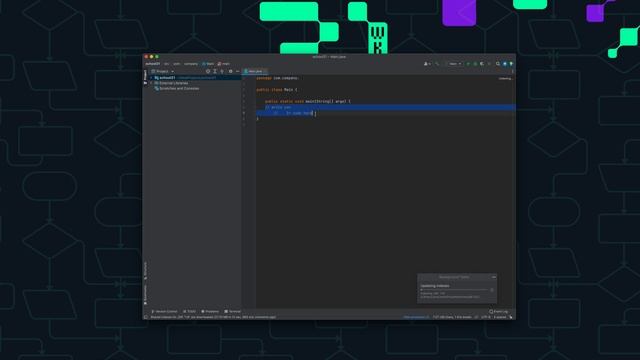This screenshot has height=360, width=640.
Task: Open the user account icon menu
Action: pos(427,64)
